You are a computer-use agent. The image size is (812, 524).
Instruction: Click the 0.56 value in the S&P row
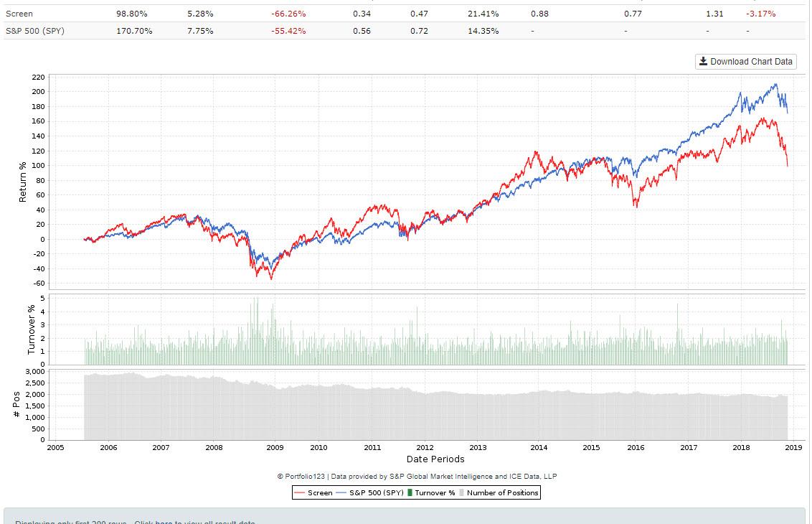[362, 31]
